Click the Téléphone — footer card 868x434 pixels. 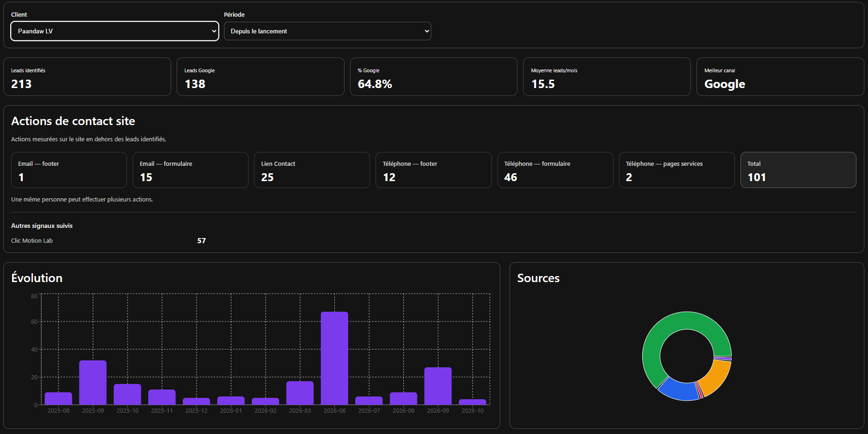[x=434, y=170]
